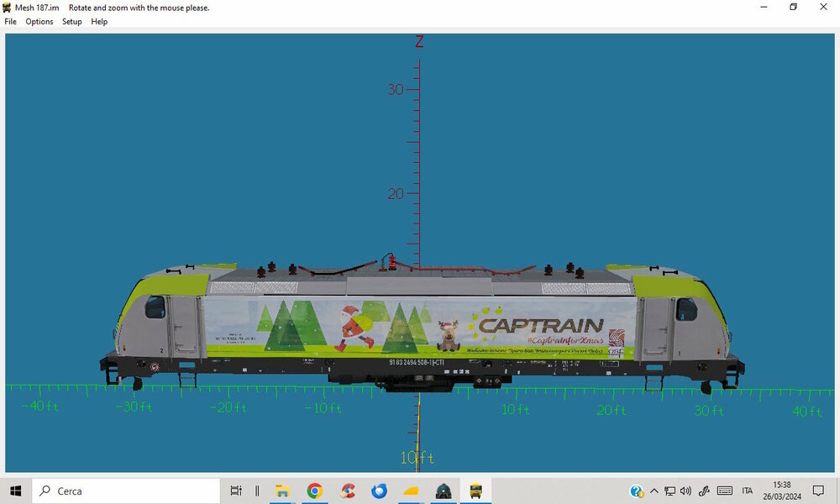840x504 pixels.
Task: Open Thunderbird from the taskbar
Action: [x=380, y=491]
